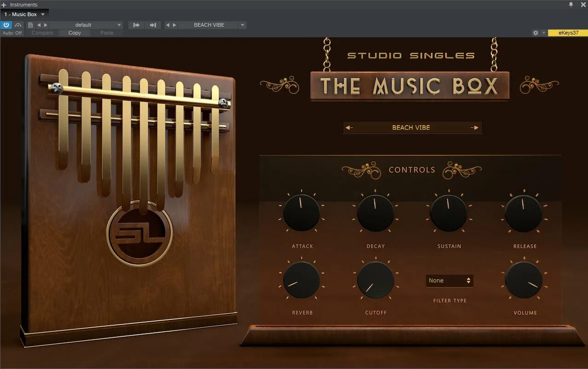Click the Paste preset button
The image size is (588, 369).
click(106, 33)
